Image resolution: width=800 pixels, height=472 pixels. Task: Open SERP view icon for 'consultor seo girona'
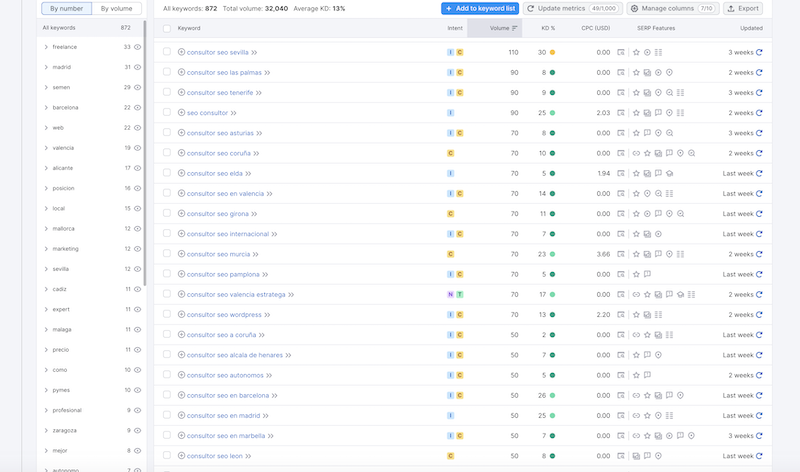621,214
